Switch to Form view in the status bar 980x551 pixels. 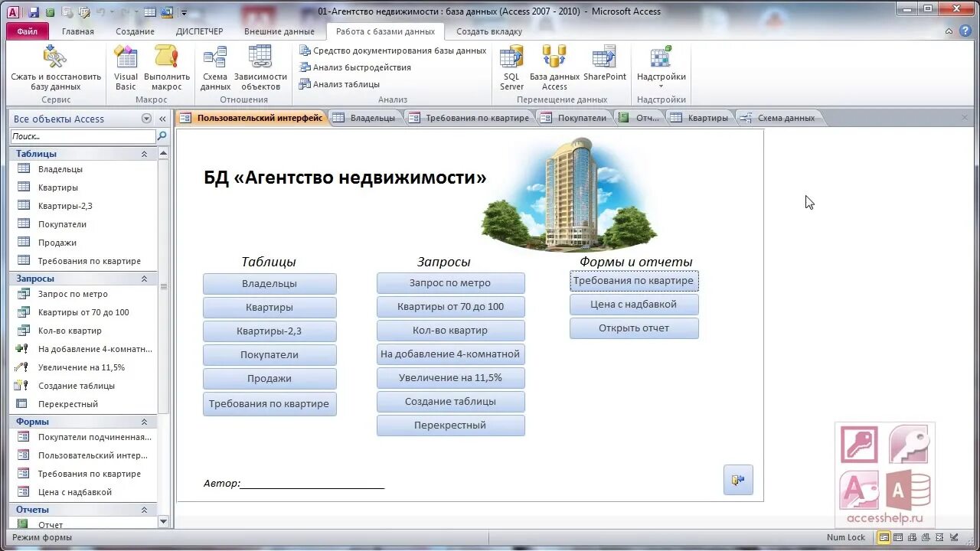[x=884, y=537]
